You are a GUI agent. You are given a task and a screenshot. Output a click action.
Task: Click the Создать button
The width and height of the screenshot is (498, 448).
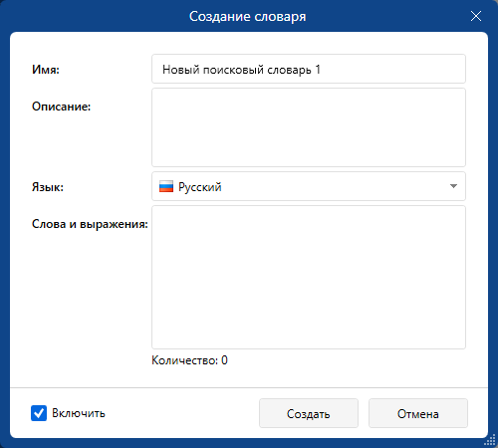click(309, 413)
